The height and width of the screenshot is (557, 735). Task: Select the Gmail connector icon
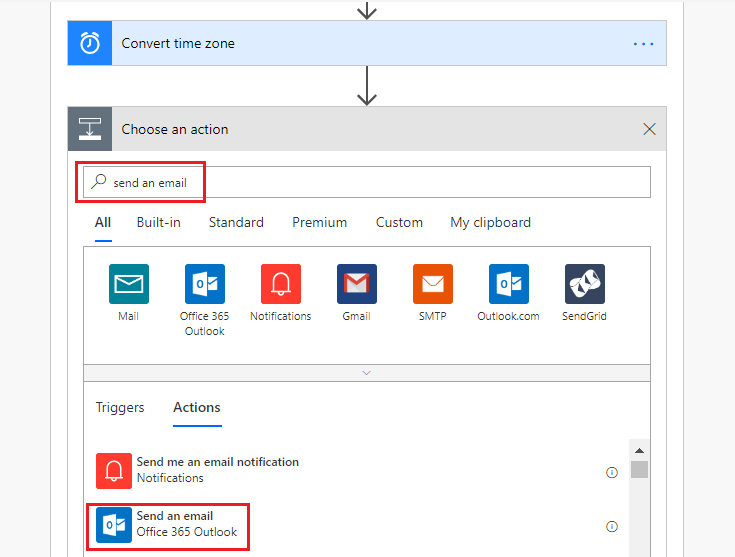click(x=357, y=284)
